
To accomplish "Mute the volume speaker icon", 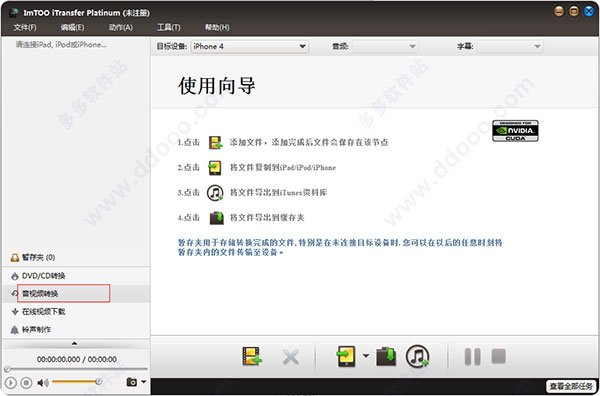I will 43,382.
